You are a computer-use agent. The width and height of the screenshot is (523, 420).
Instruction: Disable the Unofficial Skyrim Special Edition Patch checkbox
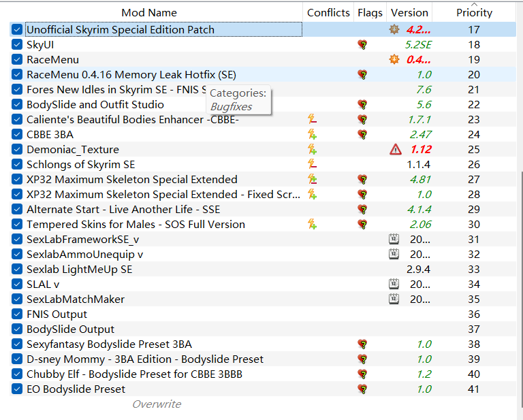coord(16,29)
